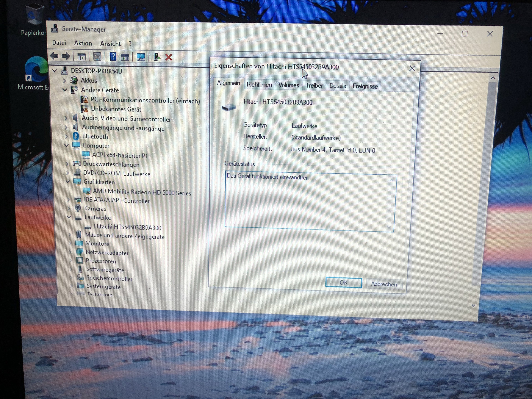
Task: Expand the Kameras node arrow
Action: (69, 208)
